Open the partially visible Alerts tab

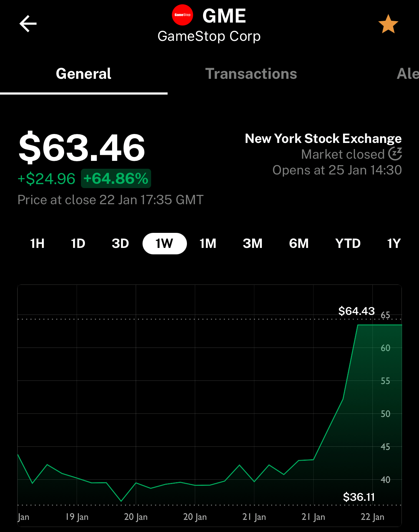(x=408, y=74)
